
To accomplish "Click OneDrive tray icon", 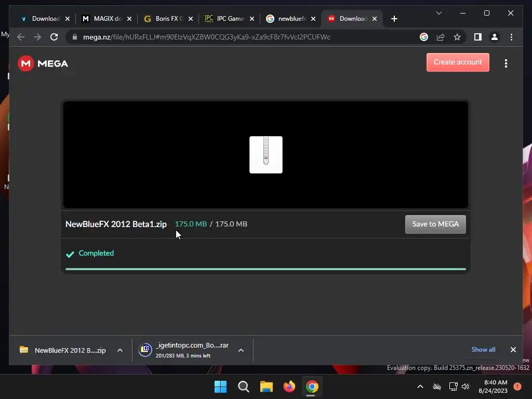I will [436, 387].
